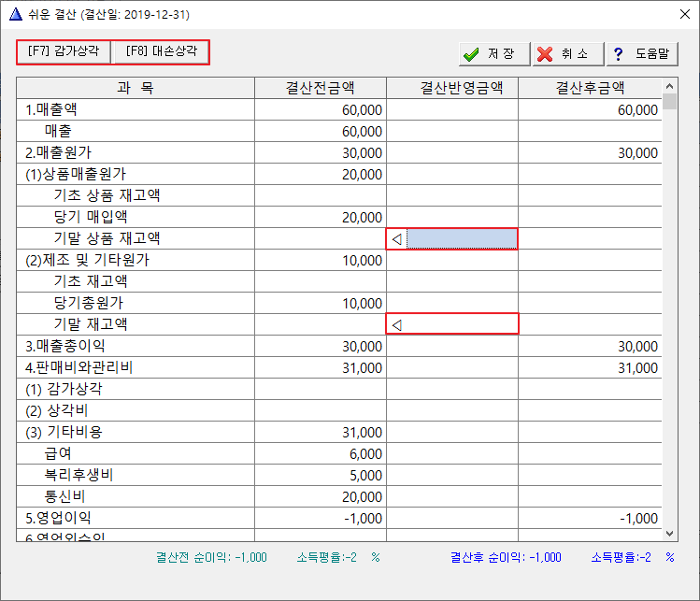Click the 결산전금액 column header

320,88
